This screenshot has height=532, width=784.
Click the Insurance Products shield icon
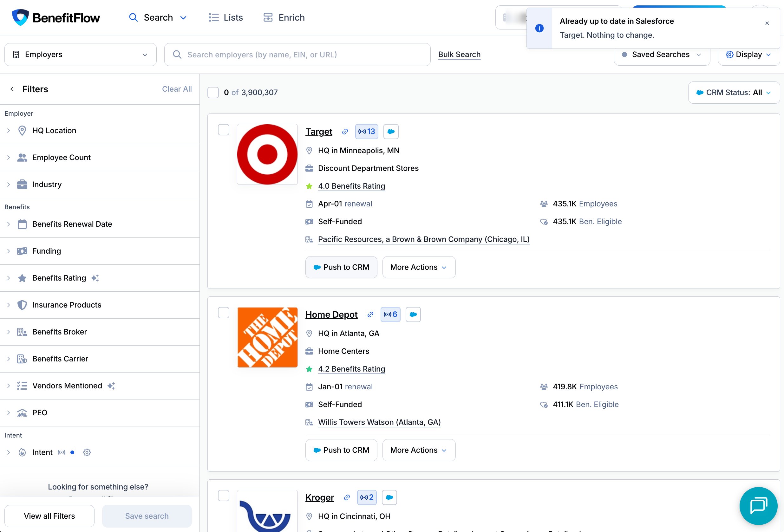pyautogui.click(x=22, y=305)
